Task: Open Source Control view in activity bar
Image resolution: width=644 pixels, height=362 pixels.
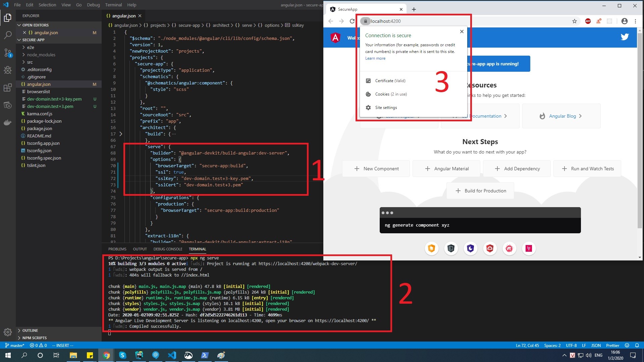Action: pos(8,52)
